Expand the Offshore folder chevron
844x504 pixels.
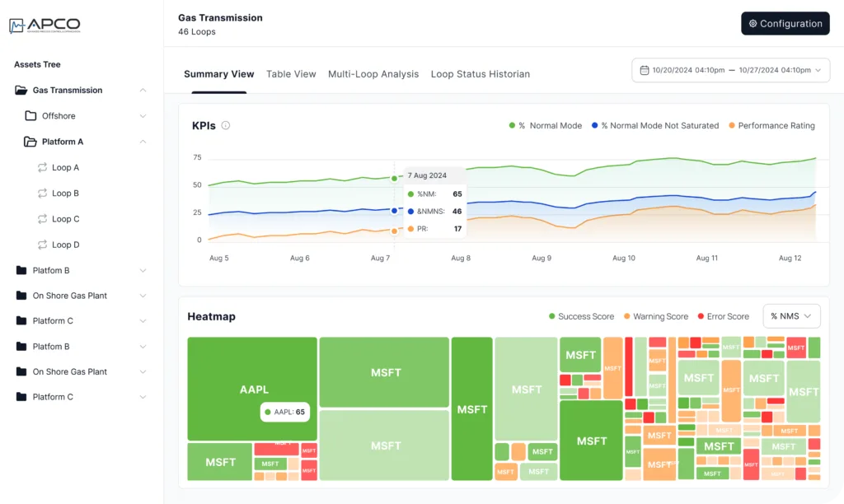point(143,116)
